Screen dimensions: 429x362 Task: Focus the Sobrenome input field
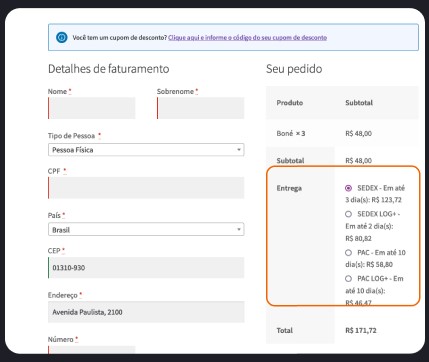click(201, 108)
